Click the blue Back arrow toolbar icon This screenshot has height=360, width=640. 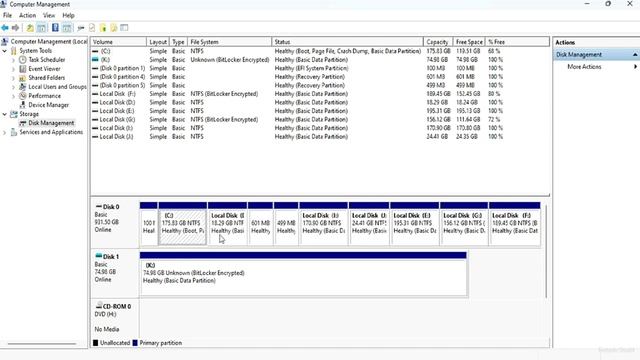[x=5, y=28]
